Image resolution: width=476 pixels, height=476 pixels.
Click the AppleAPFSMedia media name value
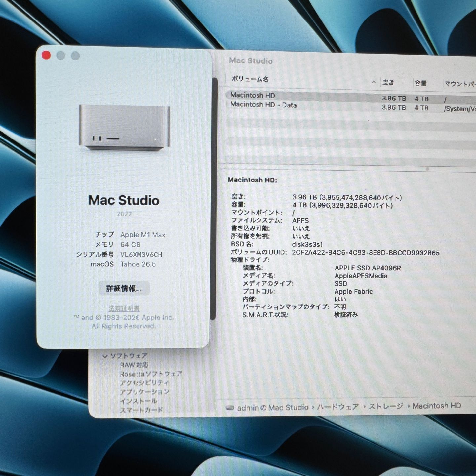(x=361, y=276)
